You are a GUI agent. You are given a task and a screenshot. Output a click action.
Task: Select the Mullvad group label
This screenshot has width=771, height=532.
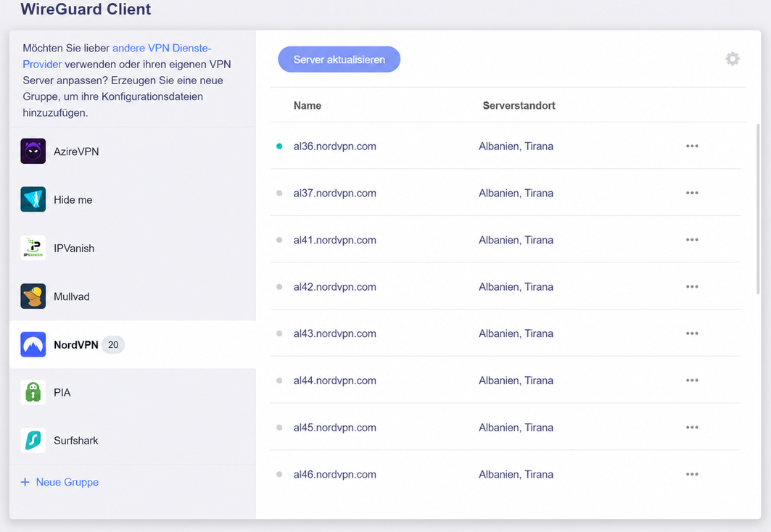coord(71,296)
